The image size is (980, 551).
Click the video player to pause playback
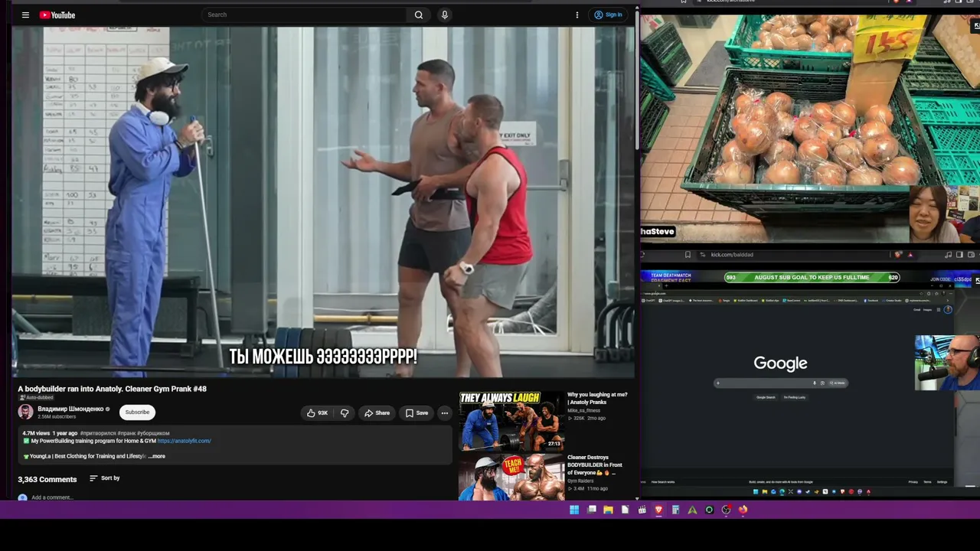pyautogui.click(x=322, y=202)
